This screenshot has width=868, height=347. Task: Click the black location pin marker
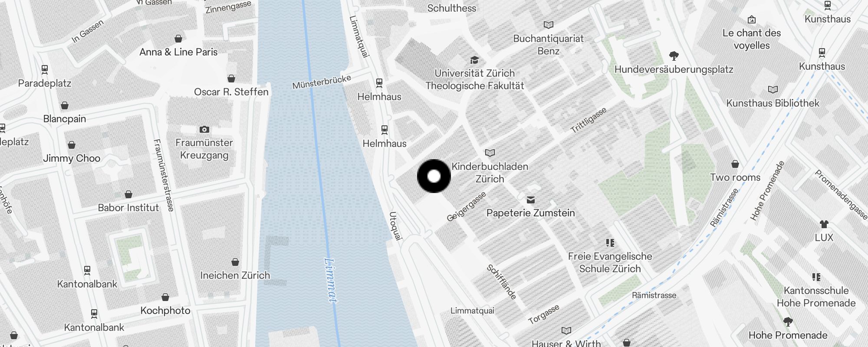(434, 176)
